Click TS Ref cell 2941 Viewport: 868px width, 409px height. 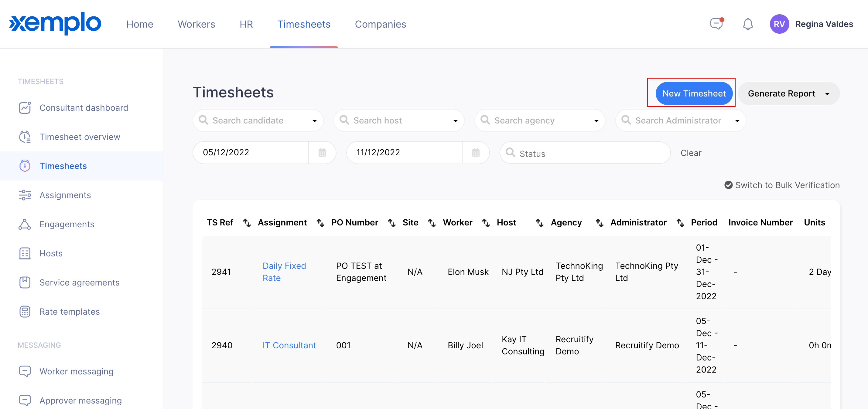(221, 272)
